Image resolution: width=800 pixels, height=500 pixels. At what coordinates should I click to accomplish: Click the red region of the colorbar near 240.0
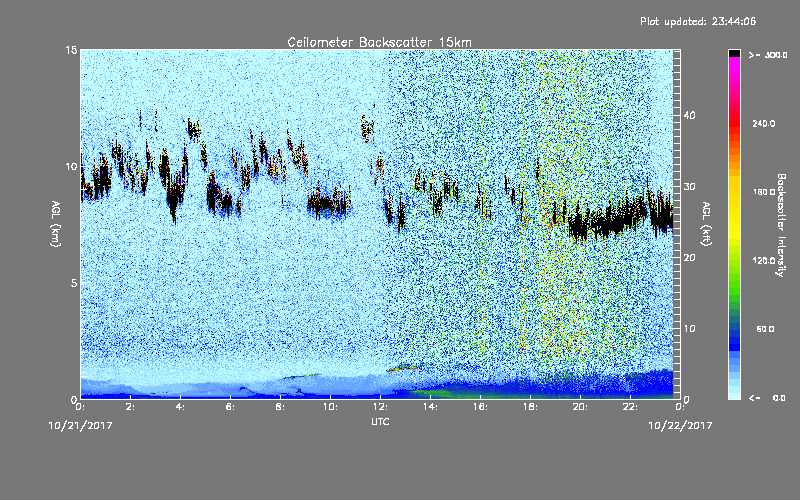[734, 123]
